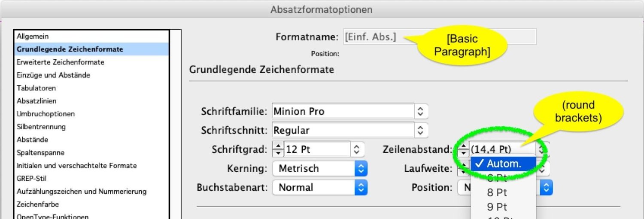
Task: Open Erweiterte Zeichenformate section
Action: tap(60, 62)
